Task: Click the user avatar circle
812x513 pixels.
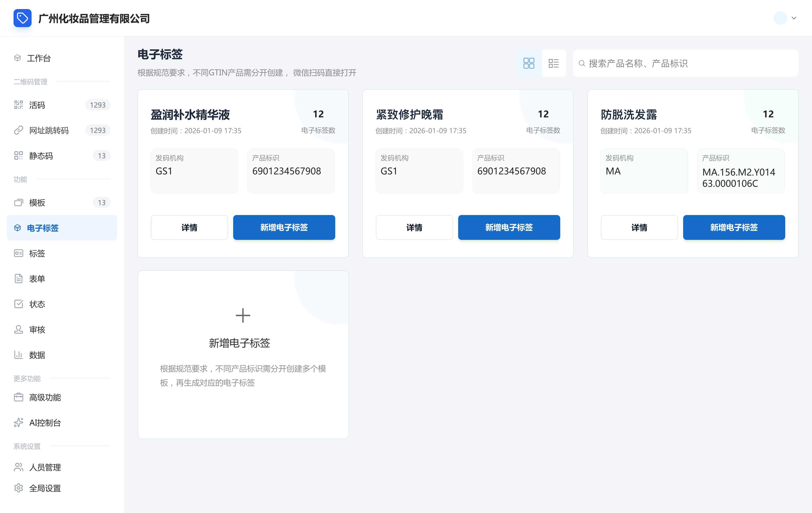Action: pyautogui.click(x=780, y=18)
